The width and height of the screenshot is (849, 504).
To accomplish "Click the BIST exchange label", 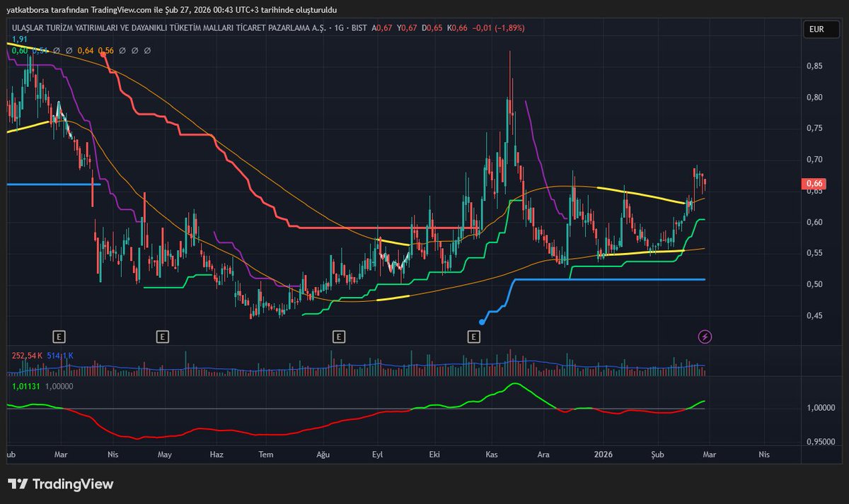I will [360, 28].
